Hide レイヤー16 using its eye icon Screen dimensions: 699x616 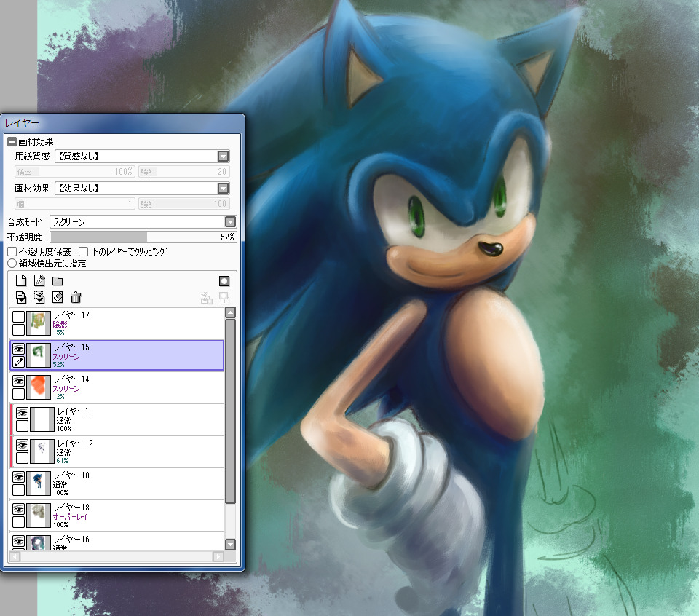tap(18, 541)
